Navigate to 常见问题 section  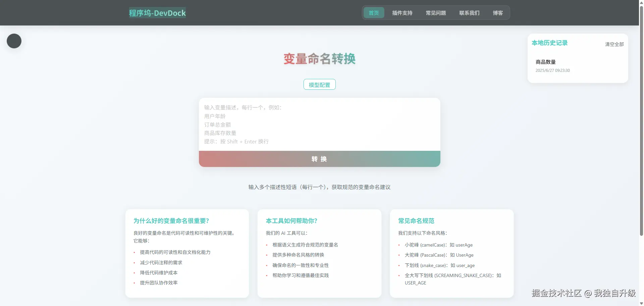tap(436, 13)
